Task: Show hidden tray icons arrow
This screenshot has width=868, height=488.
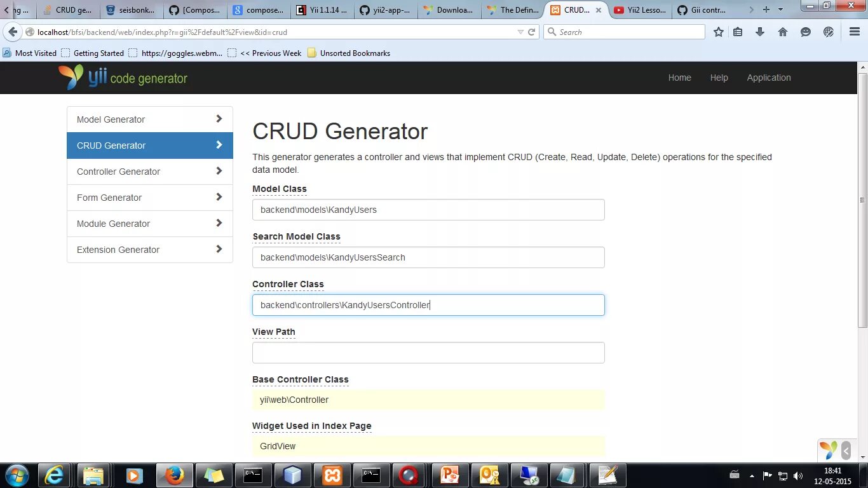Action: pos(752,476)
